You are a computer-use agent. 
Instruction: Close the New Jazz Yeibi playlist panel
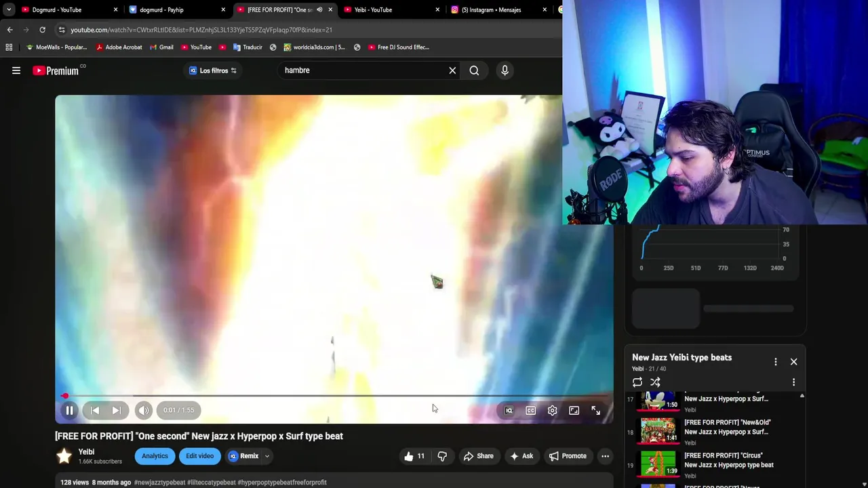click(793, 362)
